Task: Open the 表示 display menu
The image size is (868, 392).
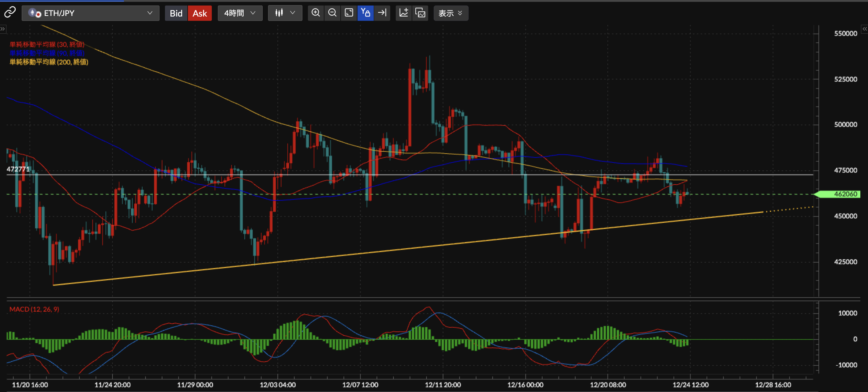Action: click(x=451, y=13)
